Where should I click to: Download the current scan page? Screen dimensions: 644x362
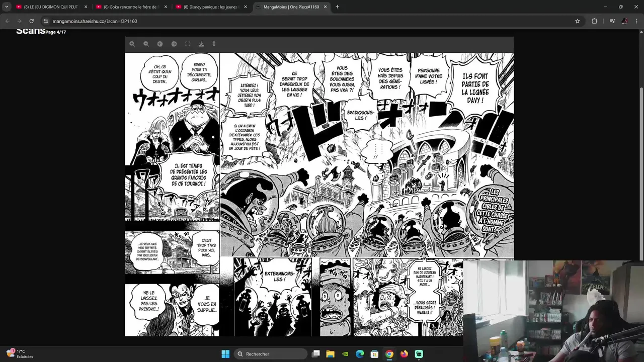(201, 44)
